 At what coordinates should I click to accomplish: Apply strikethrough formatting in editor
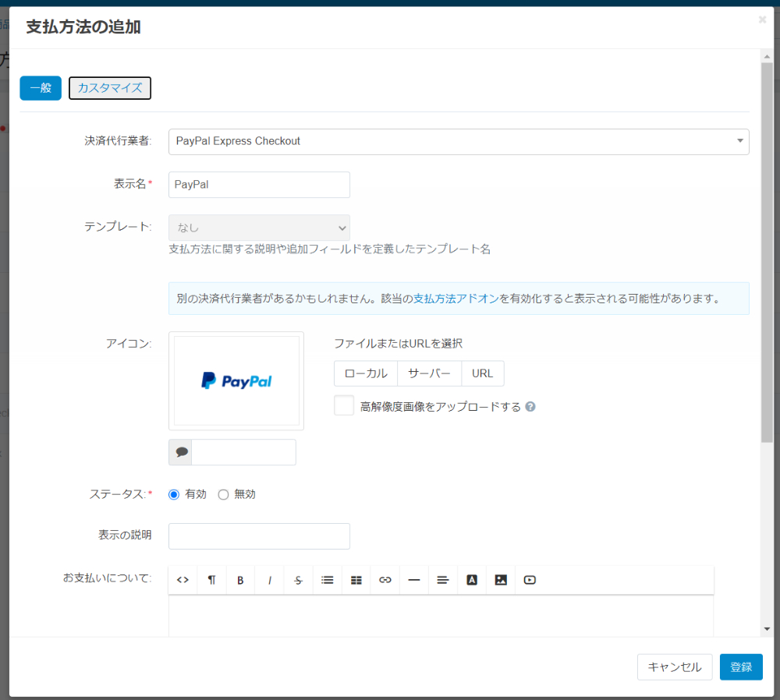(299, 580)
